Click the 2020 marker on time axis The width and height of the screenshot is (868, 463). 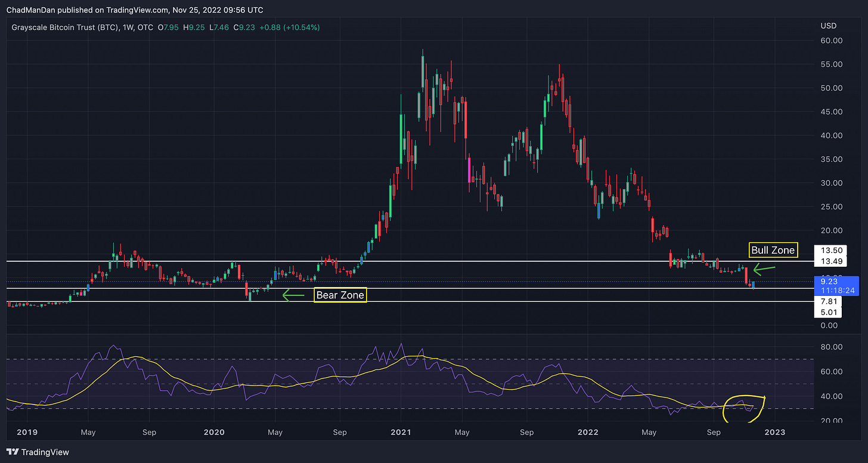pyautogui.click(x=213, y=431)
